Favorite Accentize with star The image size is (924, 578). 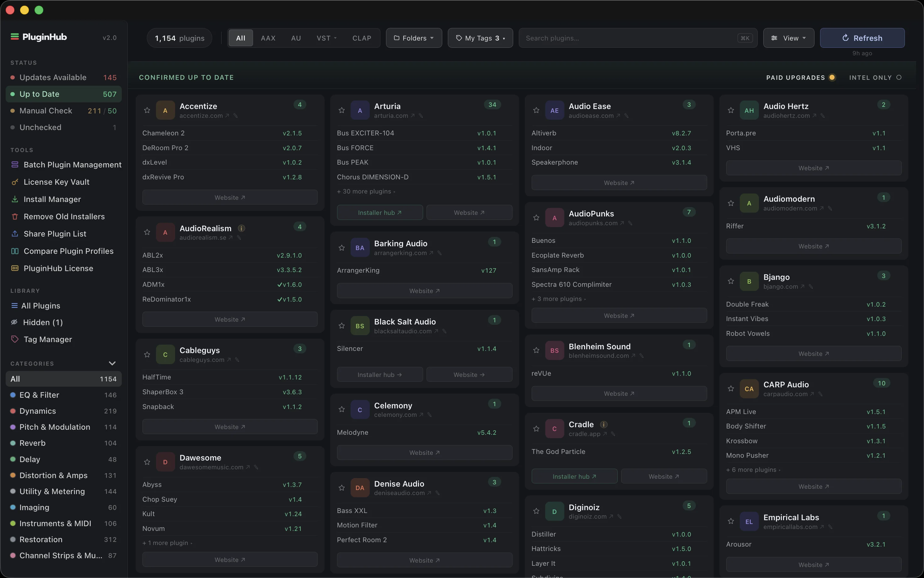tap(147, 111)
